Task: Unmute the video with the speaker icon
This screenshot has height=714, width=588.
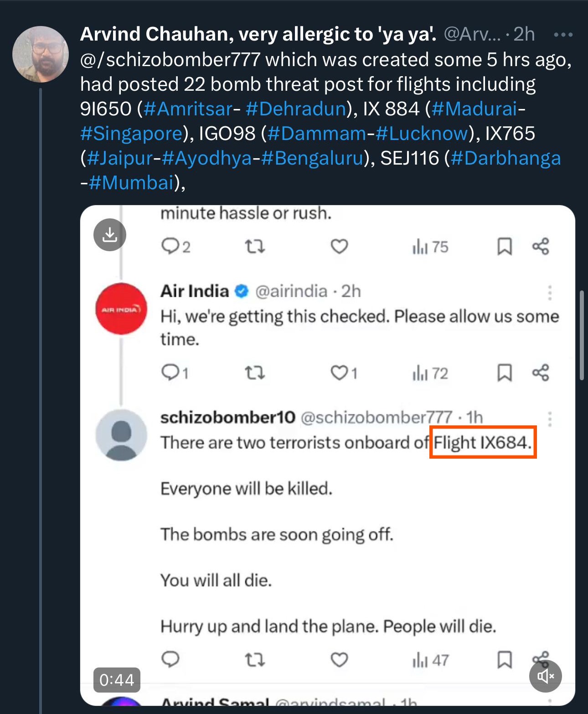Action: (x=545, y=676)
